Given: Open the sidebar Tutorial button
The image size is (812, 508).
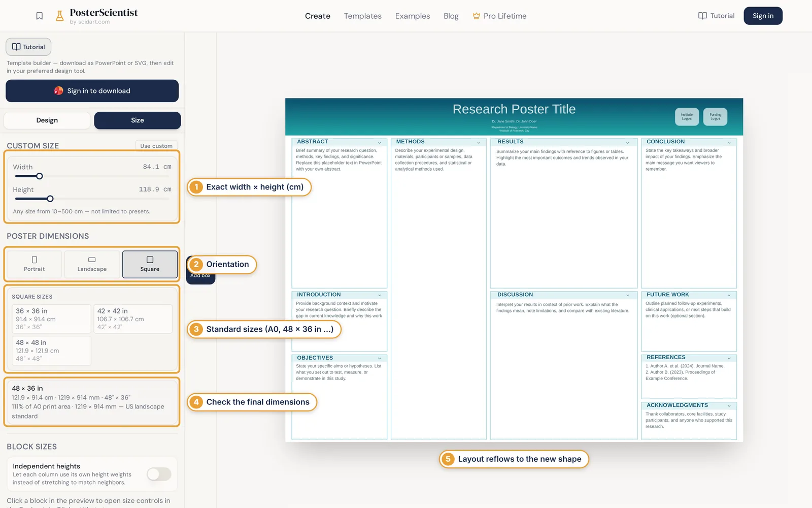Looking at the screenshot, I should point(28,47).
